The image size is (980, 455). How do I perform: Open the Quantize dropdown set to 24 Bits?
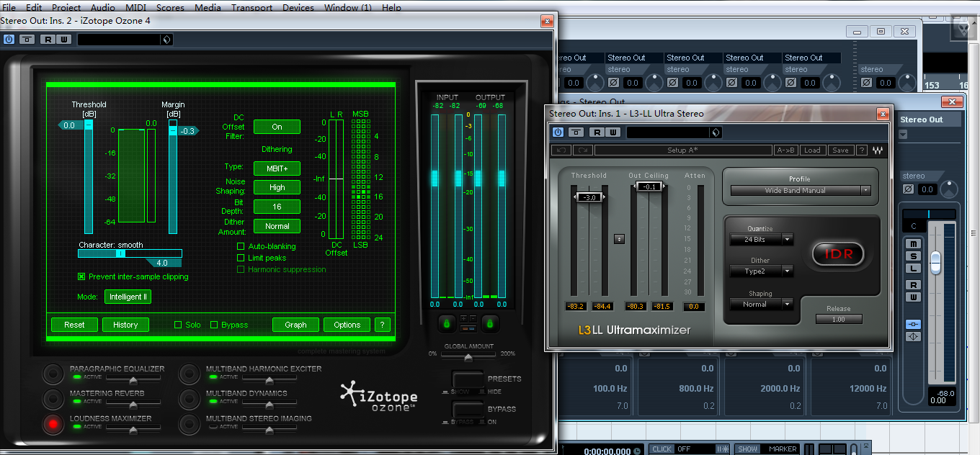pyautogui.click(x=761, y=239)
